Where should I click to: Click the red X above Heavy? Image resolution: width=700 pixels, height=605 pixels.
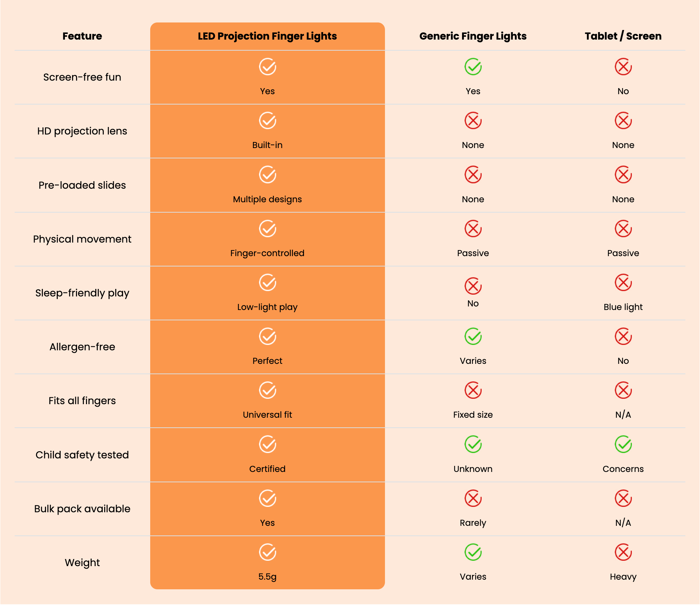[x=623, y=552]
